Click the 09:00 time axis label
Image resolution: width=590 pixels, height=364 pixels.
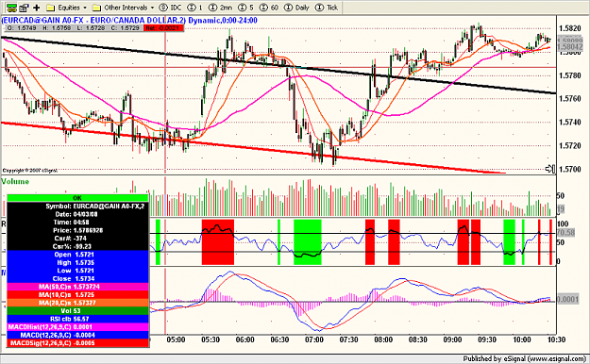453,339
